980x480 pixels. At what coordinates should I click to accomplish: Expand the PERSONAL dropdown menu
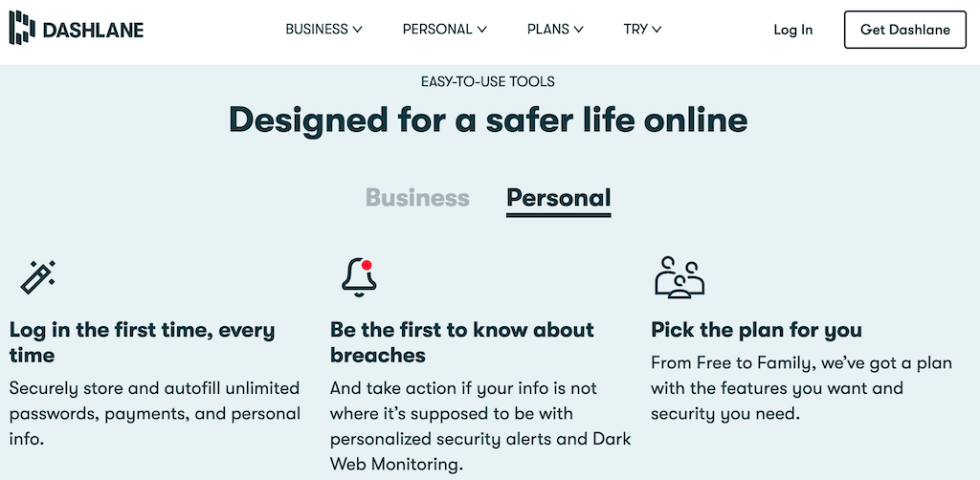444,29
